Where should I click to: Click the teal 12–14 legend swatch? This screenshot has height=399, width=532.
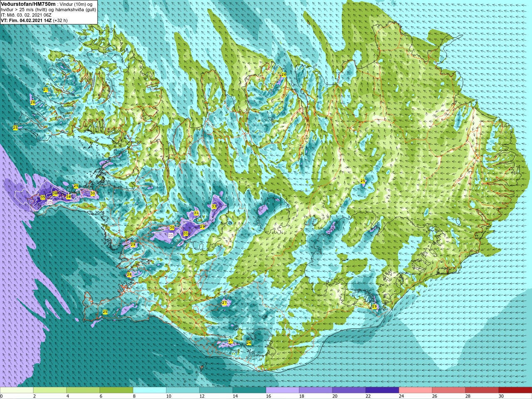pyautogui.click(x=216, y=390)
